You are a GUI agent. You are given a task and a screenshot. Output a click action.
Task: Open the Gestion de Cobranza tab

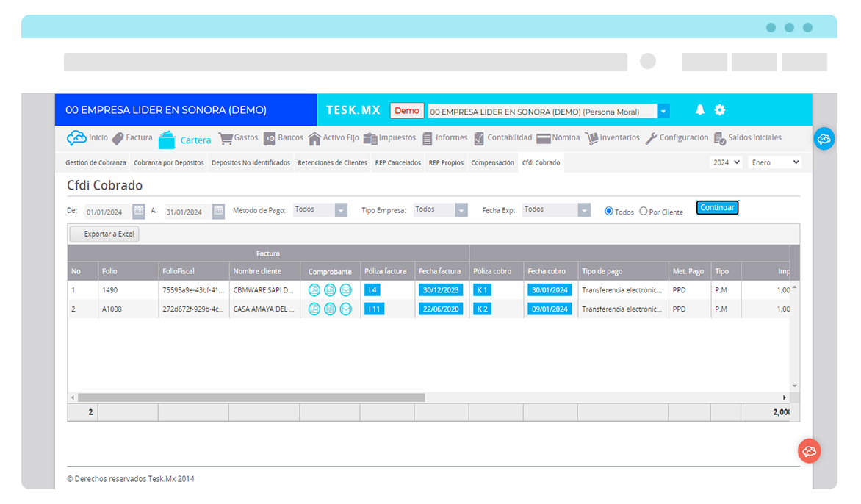96,162
